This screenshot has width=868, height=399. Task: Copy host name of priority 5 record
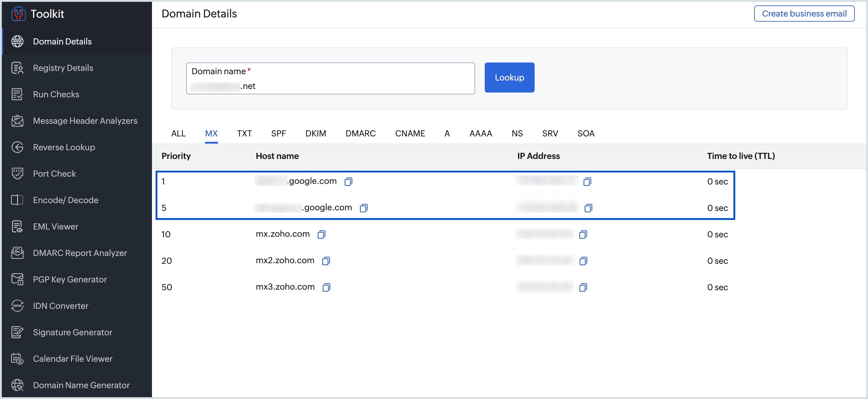pos(364,208)
